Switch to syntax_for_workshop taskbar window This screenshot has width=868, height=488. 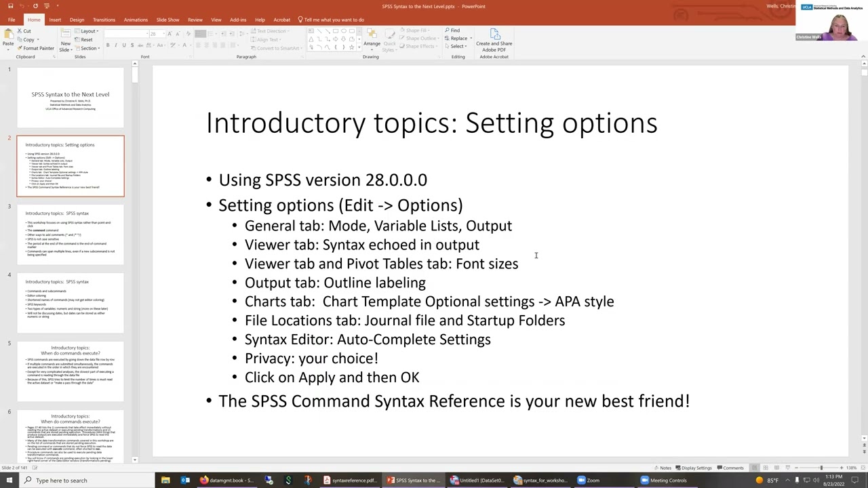click(x=541, y=481)
